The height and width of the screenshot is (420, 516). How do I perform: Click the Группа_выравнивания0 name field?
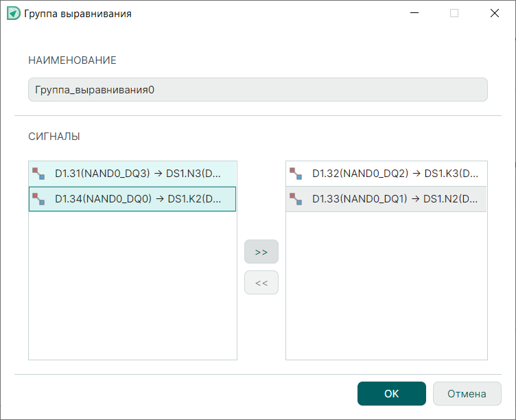[258, 89]
